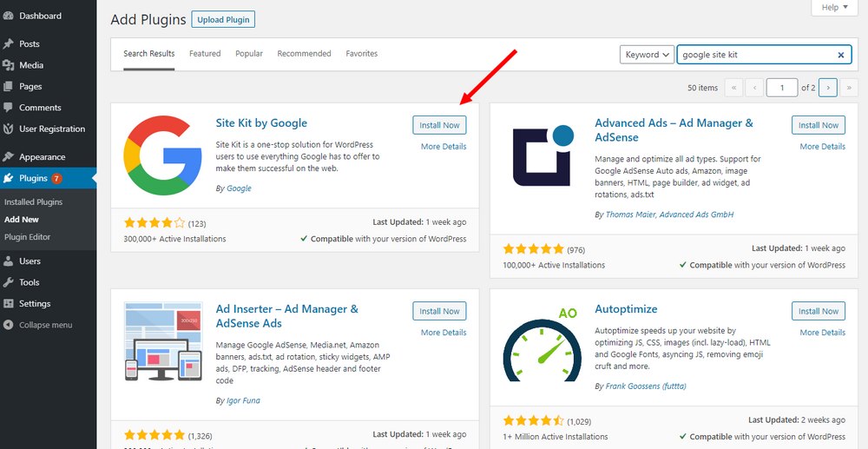Click the Igor Funa author link
The image size is (868, 449).
point(243,400)
